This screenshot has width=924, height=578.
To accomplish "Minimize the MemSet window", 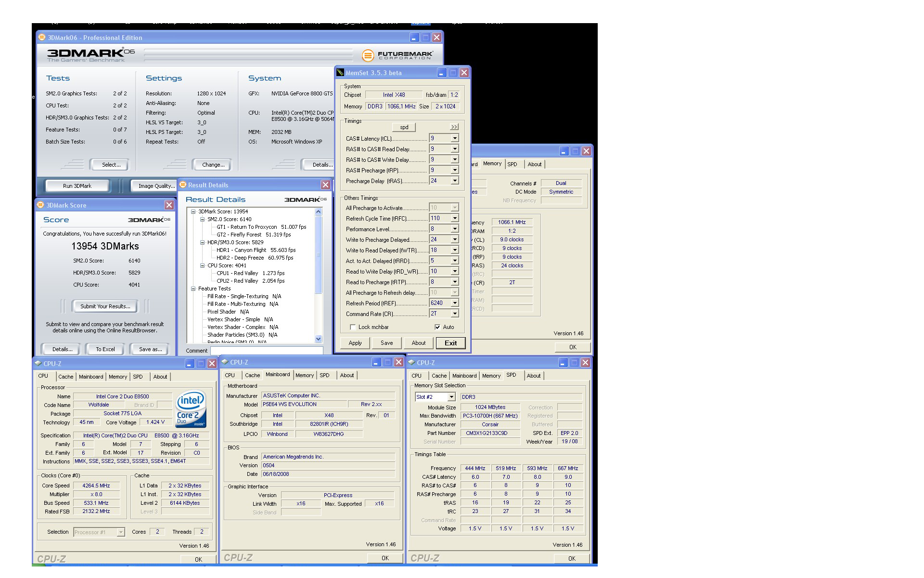I will click(x=442, y=72).
